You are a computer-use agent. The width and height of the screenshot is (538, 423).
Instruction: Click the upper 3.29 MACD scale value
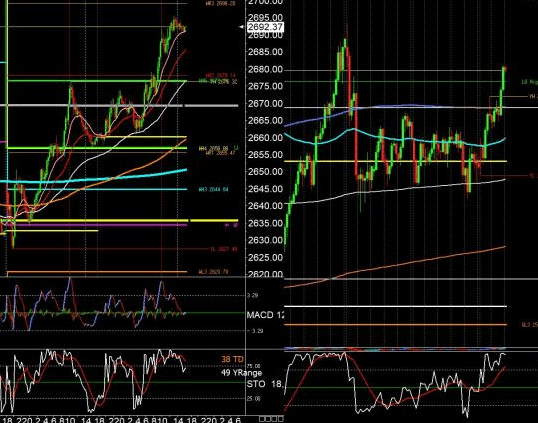253,295
